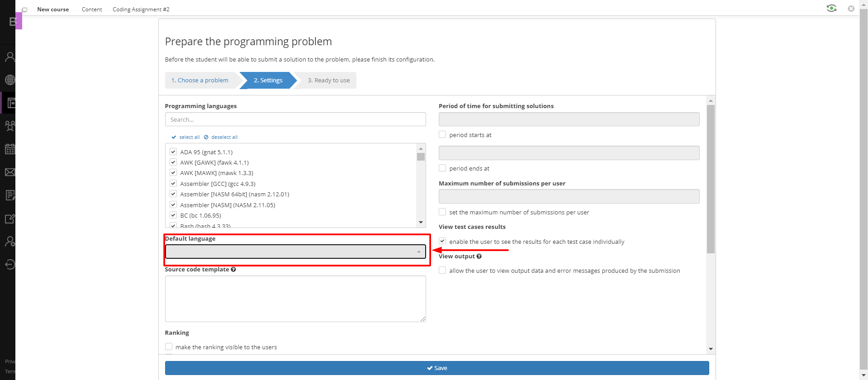Screen dimensions: 868x380
Task: Open the envelope messages icon
Action: 10,172
